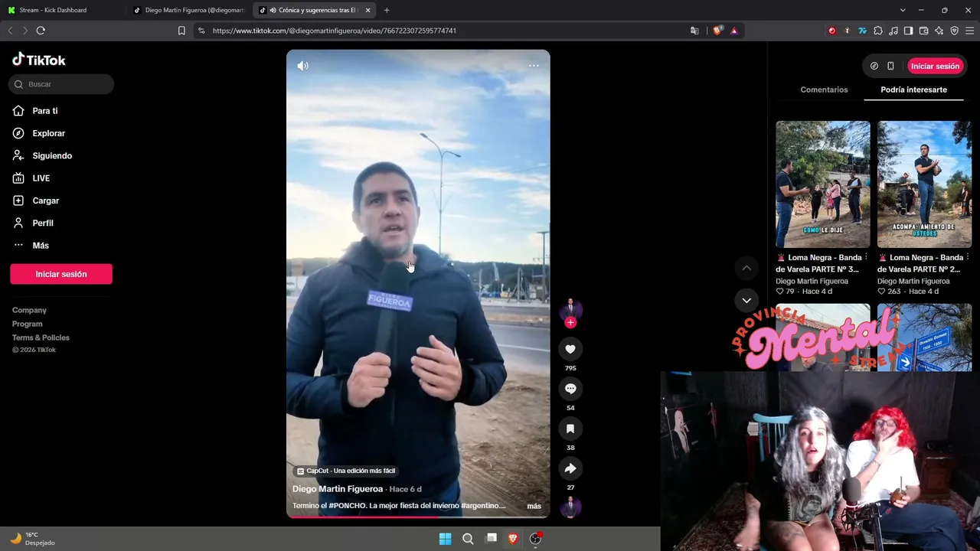Open the Loma Negra PARTE Nº 3 thumbnail
Viewport: 980px width, 551px height.
pos(823,184)
